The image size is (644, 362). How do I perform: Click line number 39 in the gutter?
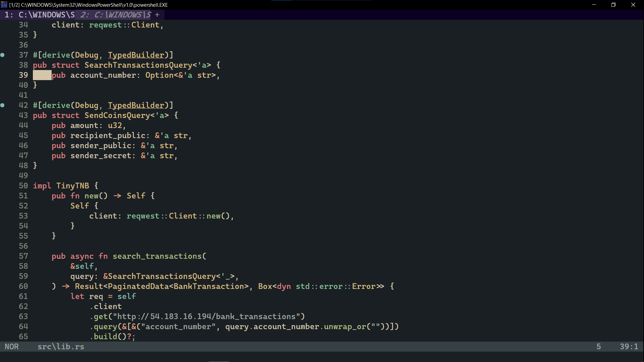click(23, 75)
